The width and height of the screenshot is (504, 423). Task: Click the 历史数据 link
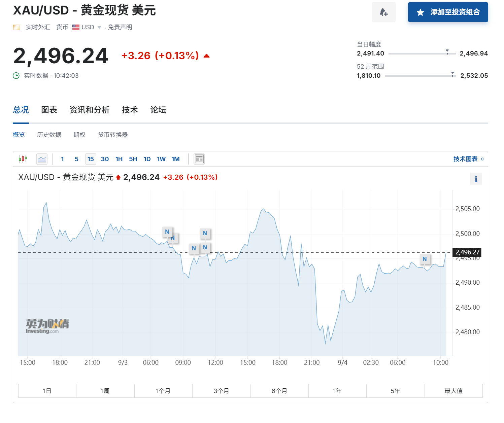pyautogui.click(x=49, y=135)
